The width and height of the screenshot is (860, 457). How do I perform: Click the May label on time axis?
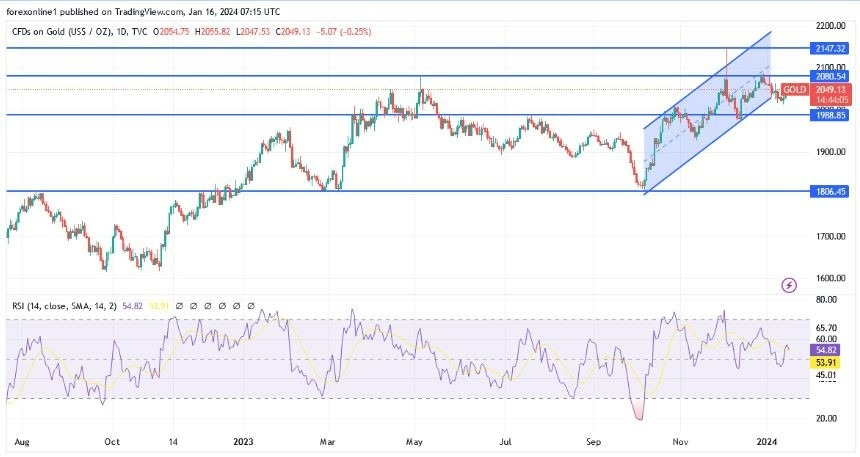point(414,442)
